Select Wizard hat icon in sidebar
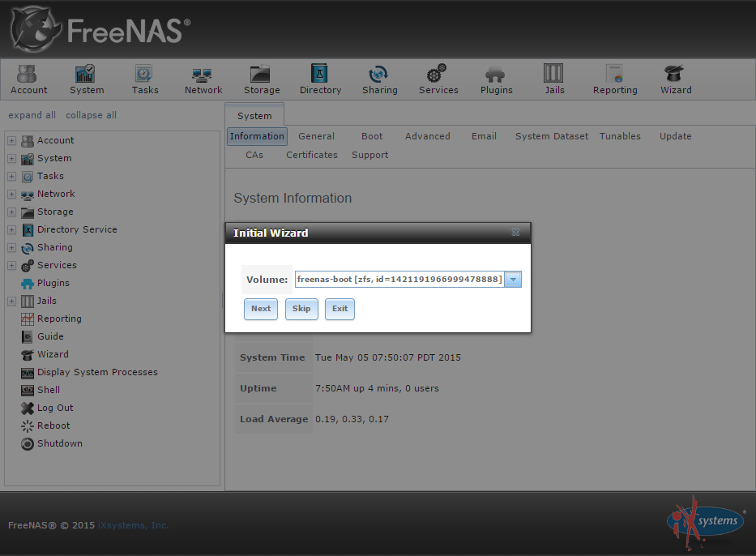Screen dimensions: 756x556 [x=28, y=354]
